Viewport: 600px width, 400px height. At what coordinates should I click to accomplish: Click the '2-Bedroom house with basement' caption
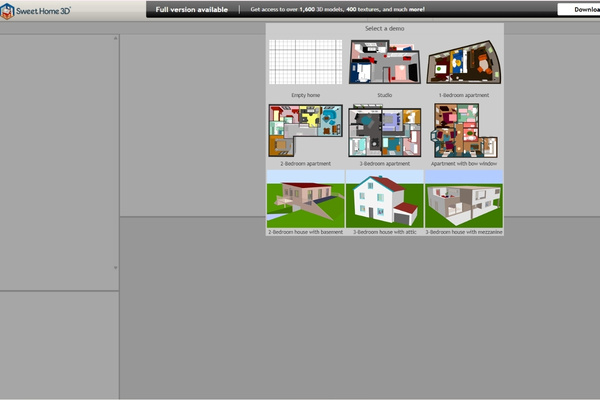click(x=305, y=232)
